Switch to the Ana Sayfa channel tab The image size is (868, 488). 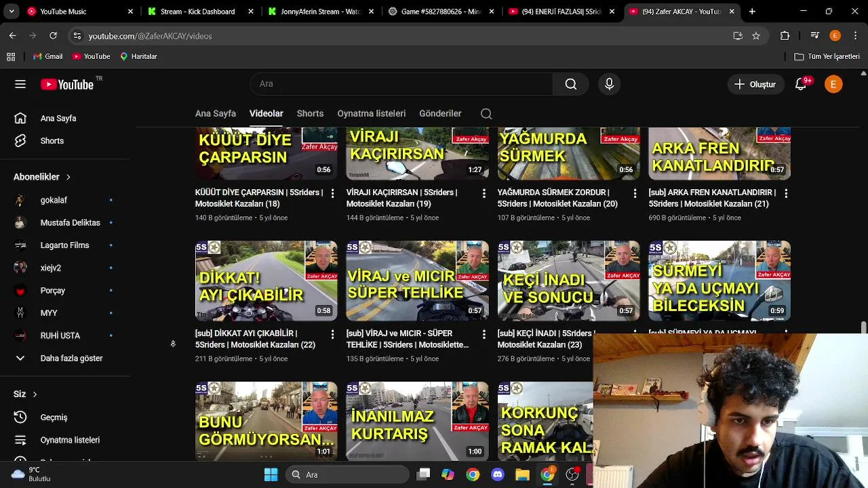[215, 113]
